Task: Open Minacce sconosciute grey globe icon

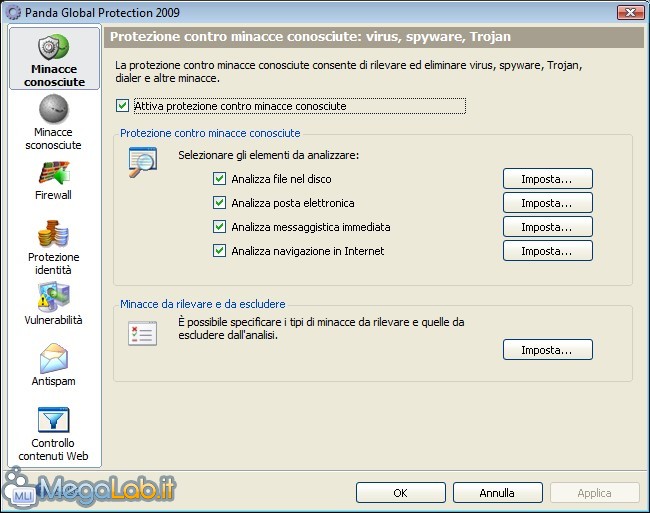Action: pyautogui.click(x=53, y=109)
